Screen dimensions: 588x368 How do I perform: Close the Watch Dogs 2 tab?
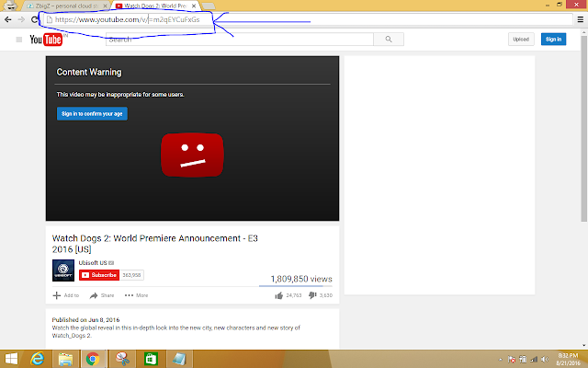pyautogui.click(x=194, y=6)
